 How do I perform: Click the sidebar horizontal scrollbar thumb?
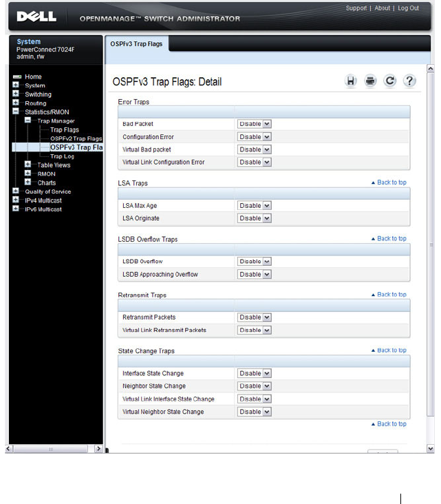50,449
